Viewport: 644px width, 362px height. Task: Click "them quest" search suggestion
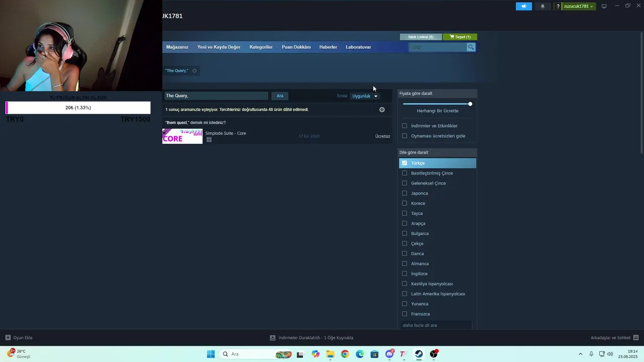pyautogui.click(x=177, y=123)
